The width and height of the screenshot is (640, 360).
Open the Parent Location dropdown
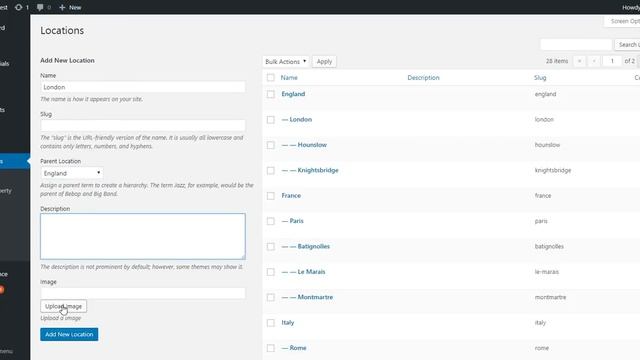pyautogui.click(x=71, y=173)
